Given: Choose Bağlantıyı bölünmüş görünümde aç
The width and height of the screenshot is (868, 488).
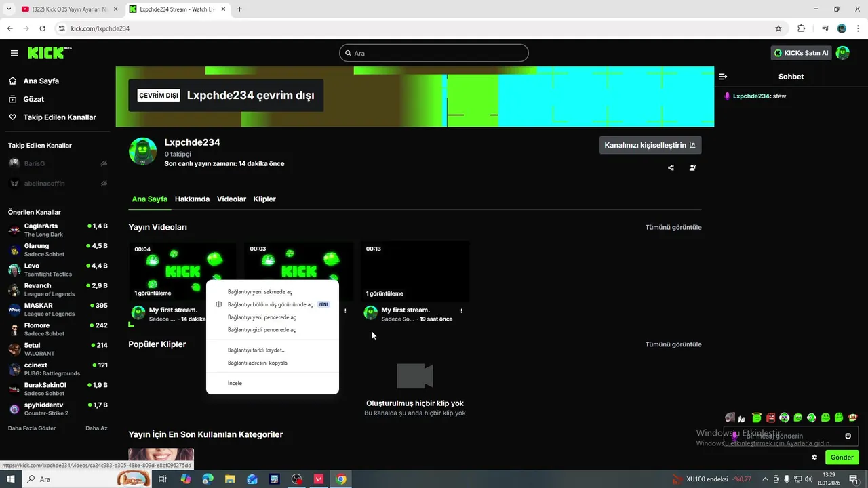Looking at the screenshot, I should [273, 304].
